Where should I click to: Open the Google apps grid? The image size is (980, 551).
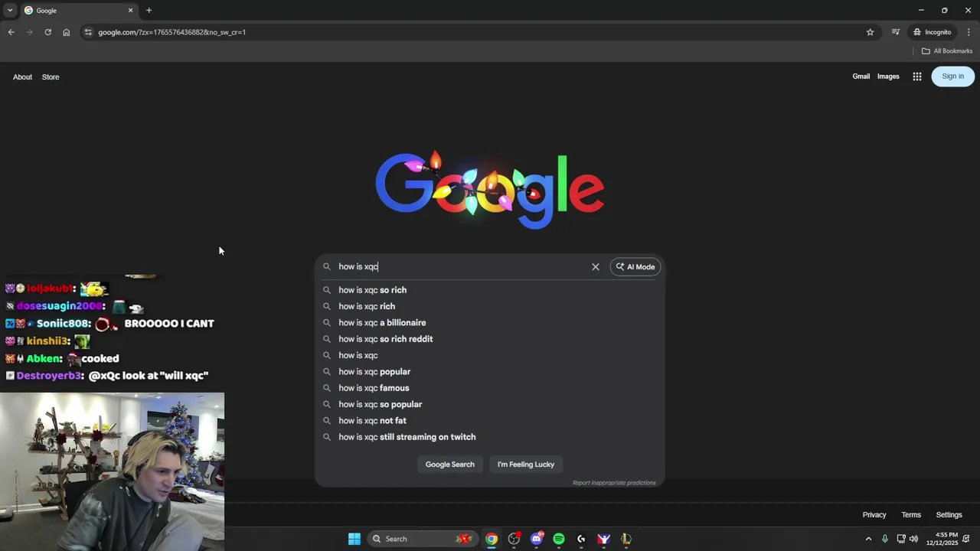point(916,77)
